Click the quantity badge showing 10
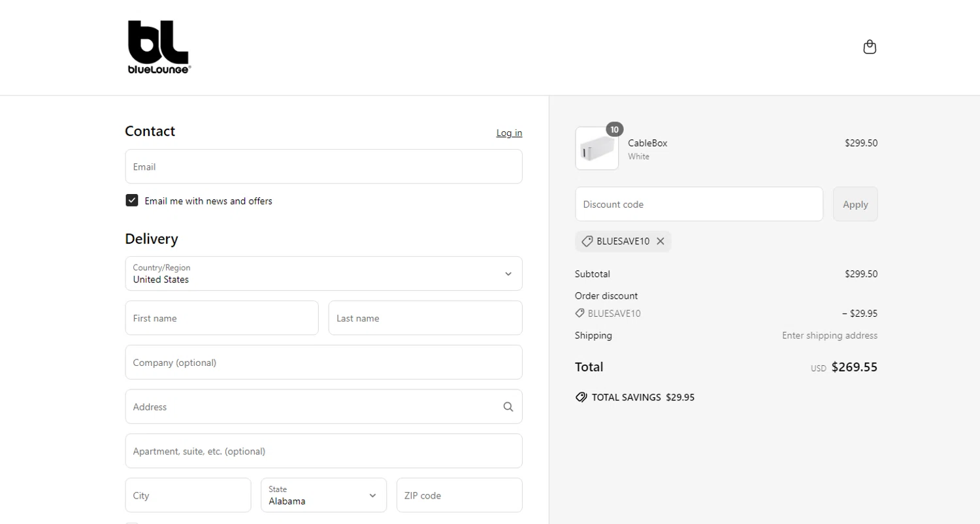 (614, 129)
